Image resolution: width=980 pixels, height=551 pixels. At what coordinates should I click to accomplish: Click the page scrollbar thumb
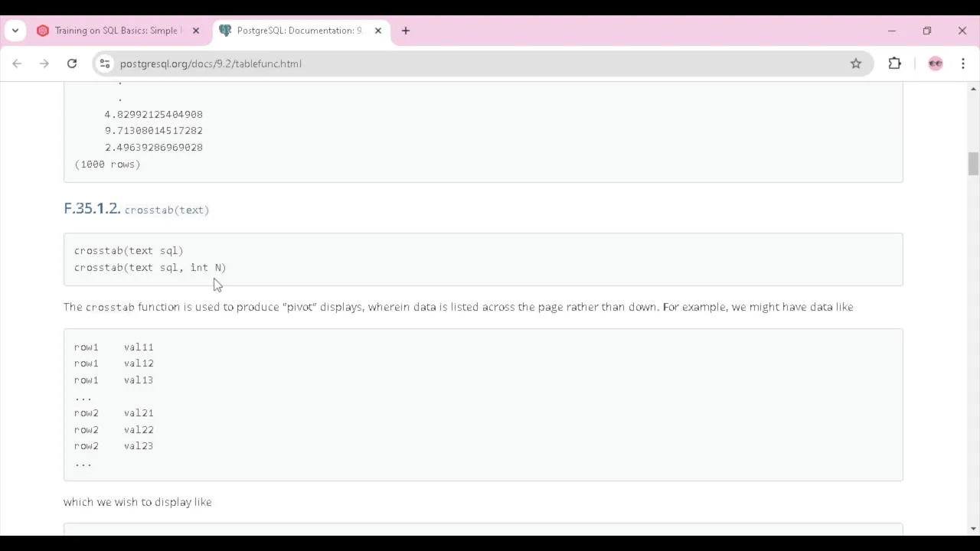[x=973, y=164]
